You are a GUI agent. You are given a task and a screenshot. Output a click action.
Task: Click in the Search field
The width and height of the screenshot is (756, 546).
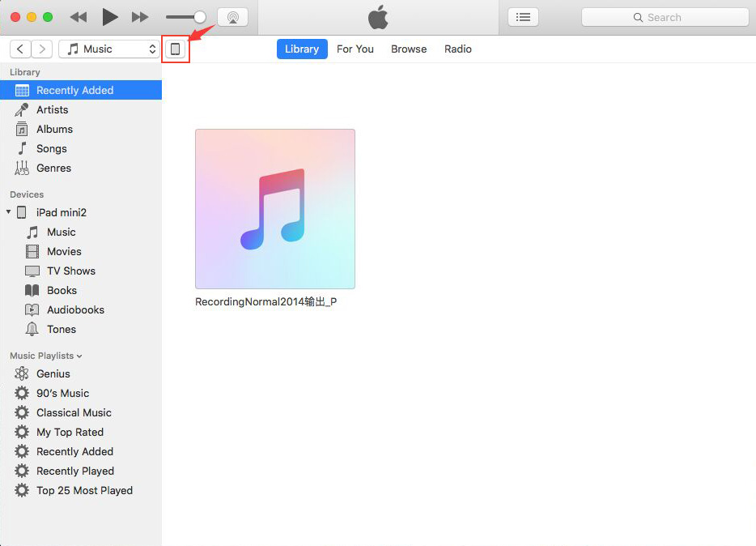point(665,17)
